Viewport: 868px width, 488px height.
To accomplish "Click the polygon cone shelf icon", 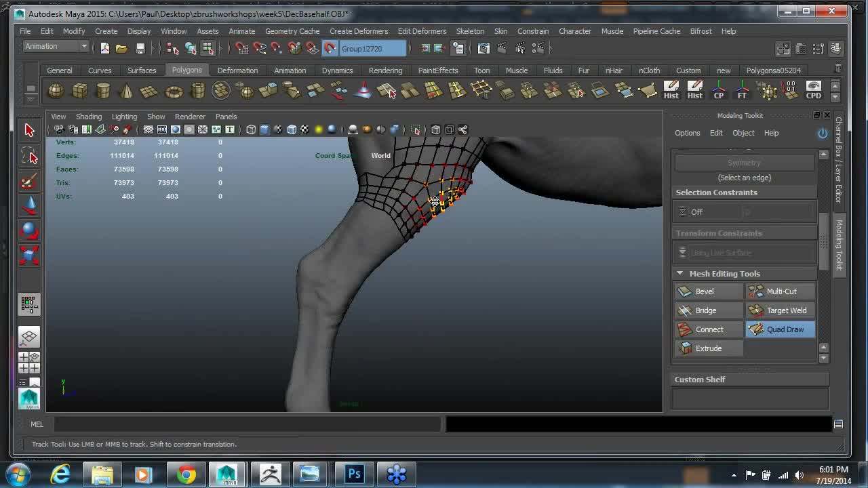I will 126,90.
